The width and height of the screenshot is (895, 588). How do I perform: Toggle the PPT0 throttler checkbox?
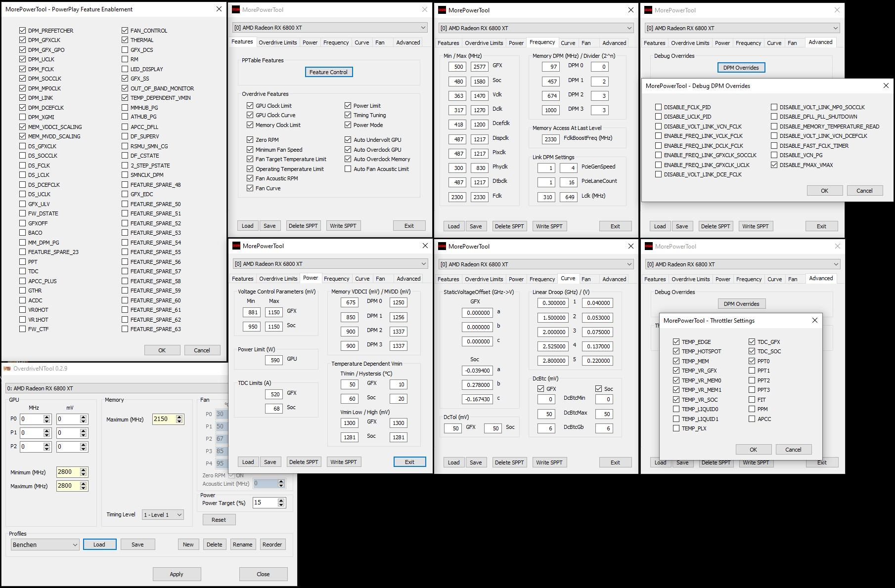click(x=752, y=361)
